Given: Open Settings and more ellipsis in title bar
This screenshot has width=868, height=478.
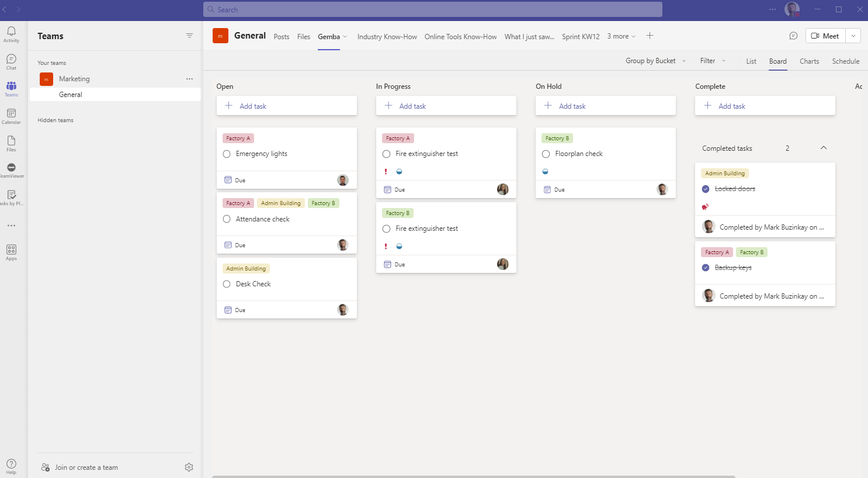Looking at the screenshot, I should (x=772, y=9).
